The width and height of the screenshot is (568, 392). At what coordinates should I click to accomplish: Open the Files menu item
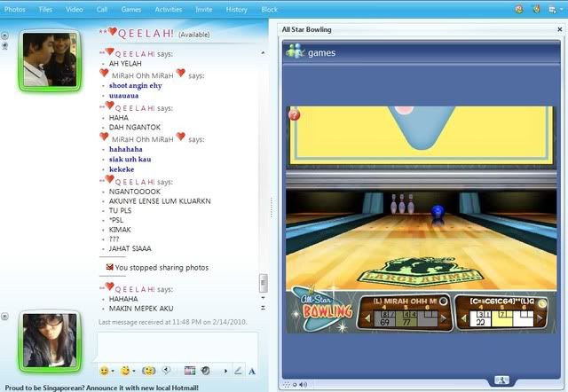45,10
